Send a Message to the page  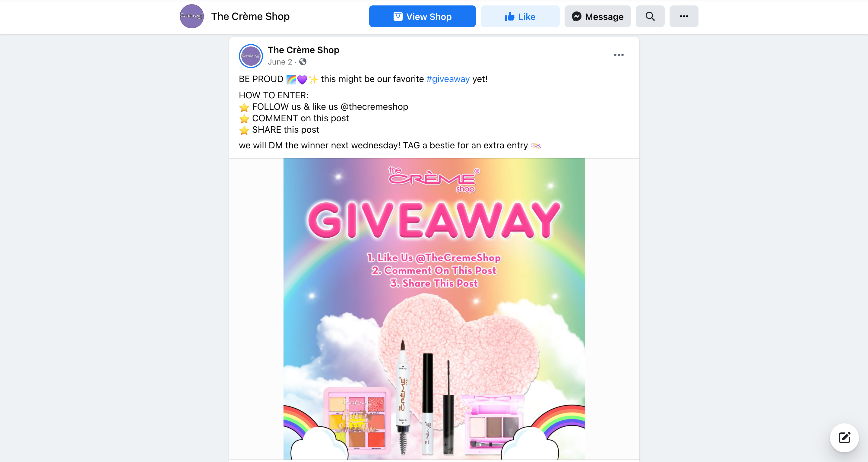597,16
